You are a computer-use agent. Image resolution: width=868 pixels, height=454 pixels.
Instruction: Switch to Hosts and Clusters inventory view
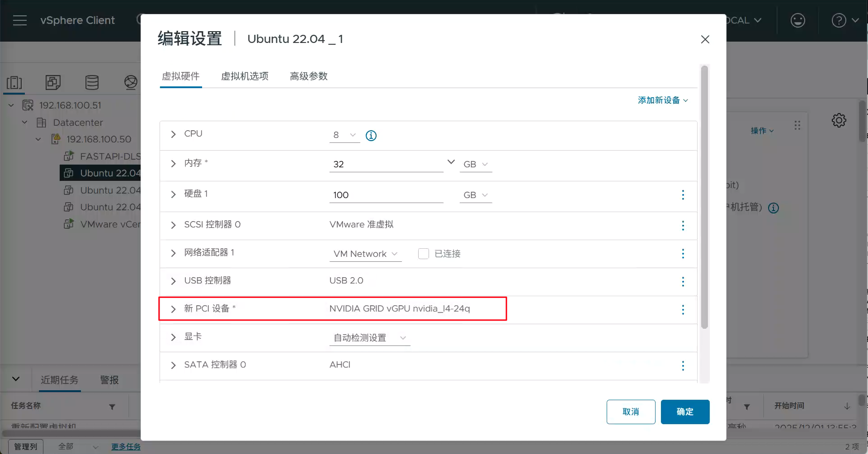14,82
